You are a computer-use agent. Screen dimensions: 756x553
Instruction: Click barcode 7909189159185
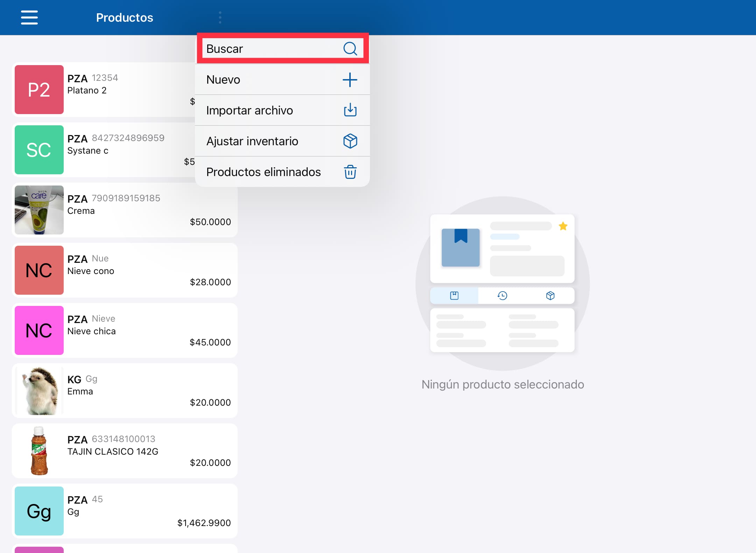click(x=126, y=198)
